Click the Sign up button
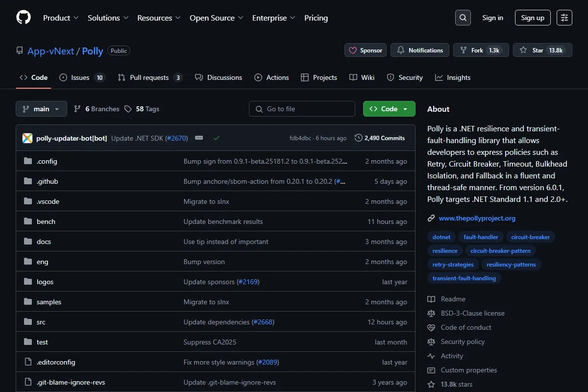This screenshot has height=392, width=588. pos(533,18)
